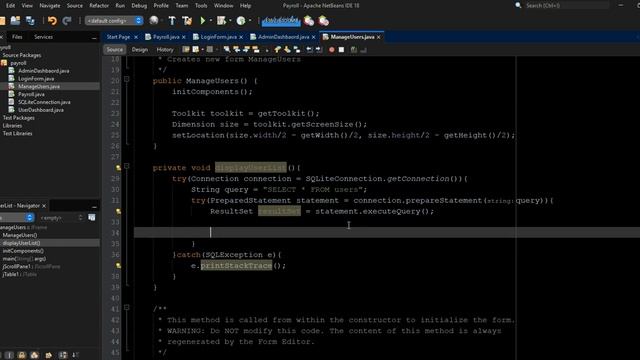Click the Debug Project icon
640x360 pixels.
pyautogui.click(x=221, y=21)
